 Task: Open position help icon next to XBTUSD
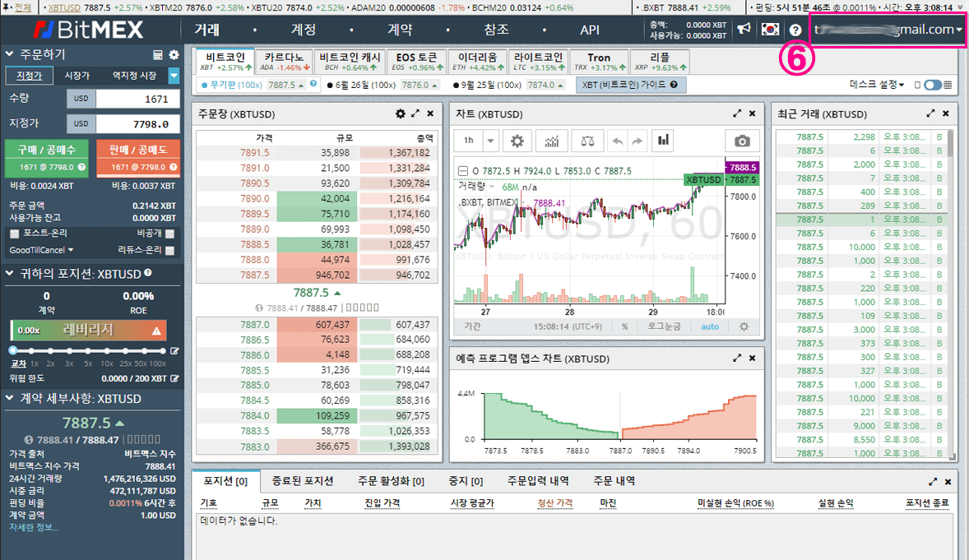148,272
